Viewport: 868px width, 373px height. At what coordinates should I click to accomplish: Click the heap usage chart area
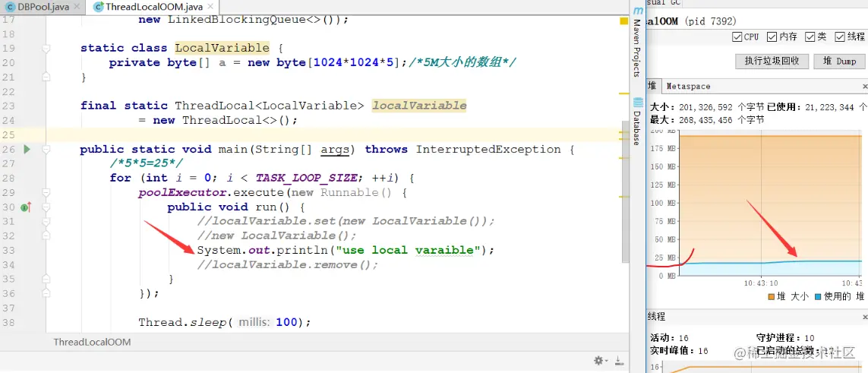(x=771, y=203)
